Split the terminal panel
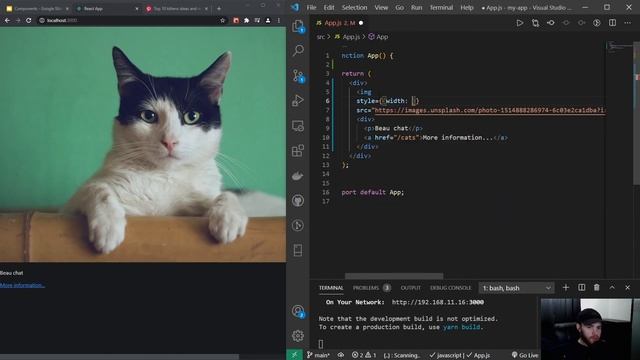Viewport: 640px width, 360px height. click(582, 288)
